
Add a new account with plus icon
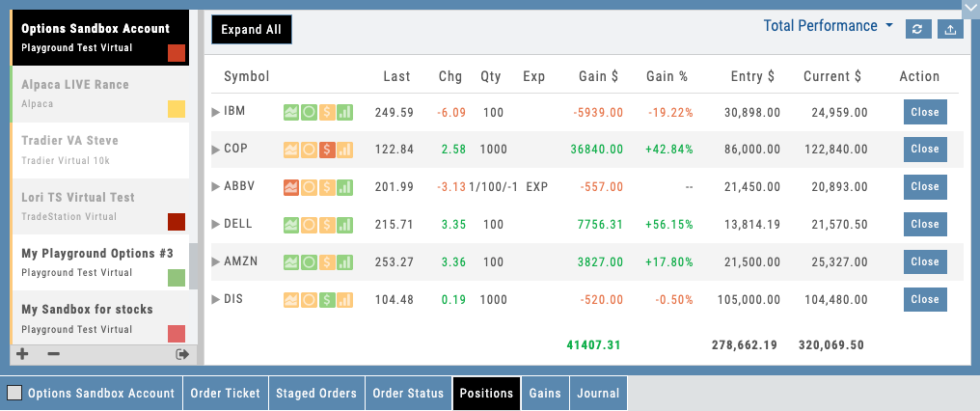tap(23, 354)
